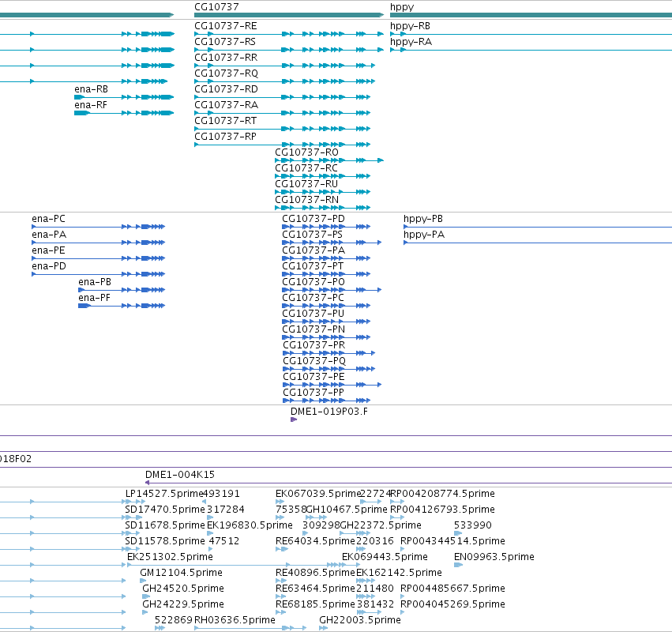Choose protein CG10737-PU

[313, 314]
